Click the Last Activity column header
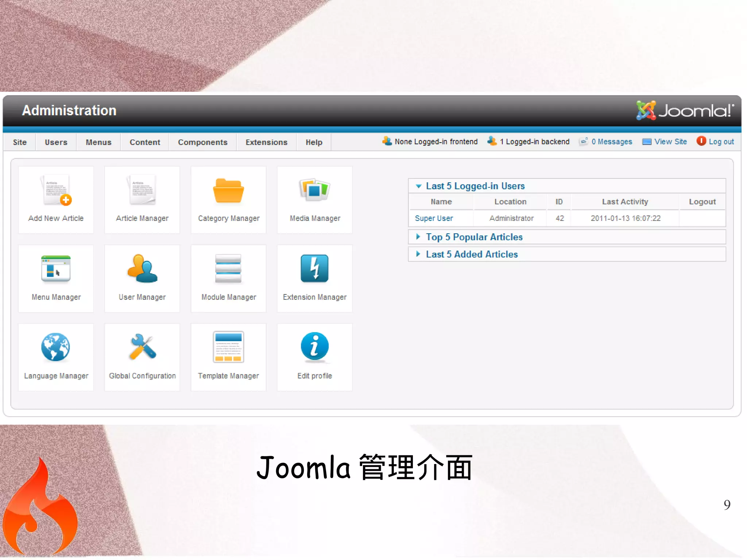The height and width of the screenshot is (560, 747). click(x=625, y=202)
